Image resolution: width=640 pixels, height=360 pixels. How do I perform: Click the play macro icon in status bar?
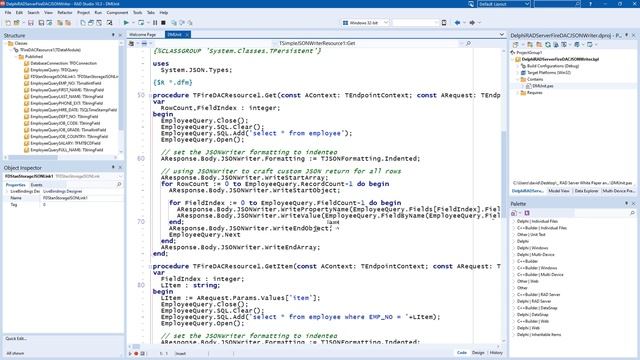click(130, 353)
